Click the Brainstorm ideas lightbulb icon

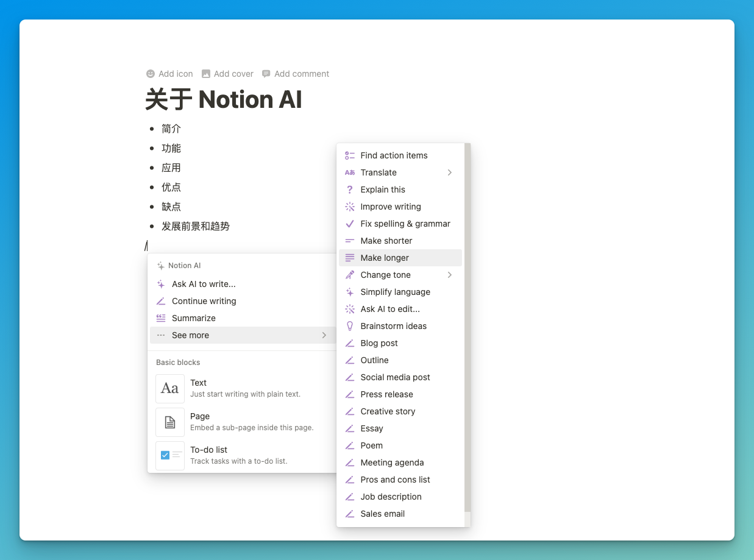(x=349, y=326)
